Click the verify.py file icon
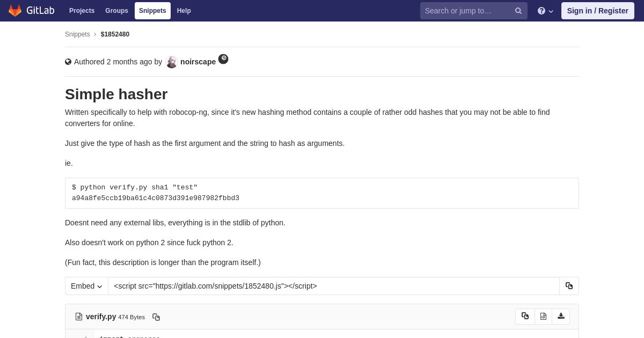 coord(79,317)
